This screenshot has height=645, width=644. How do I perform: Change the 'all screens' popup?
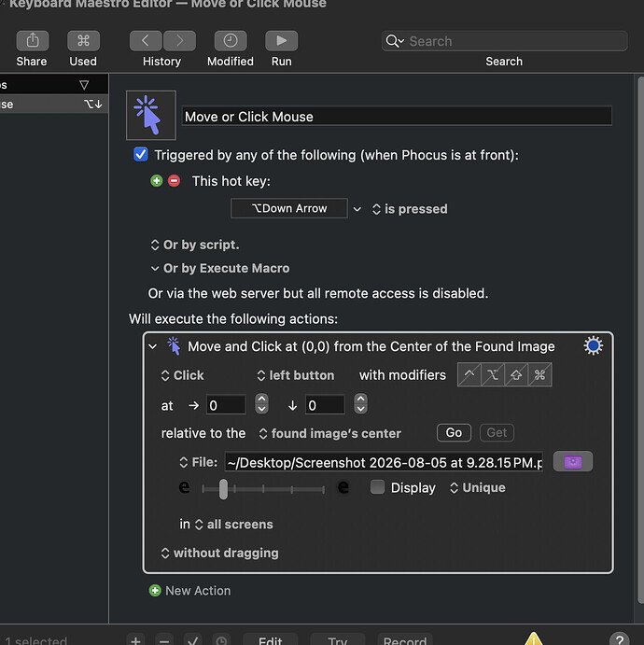pos(233,524)
